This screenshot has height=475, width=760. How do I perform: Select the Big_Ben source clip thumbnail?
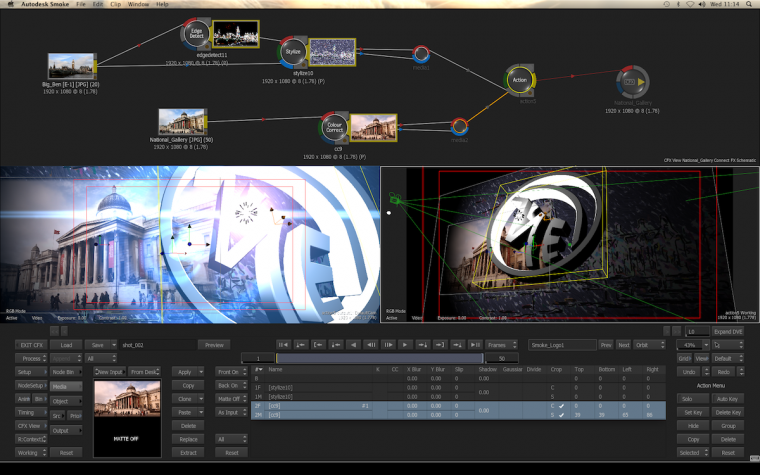tap(71, 66)
